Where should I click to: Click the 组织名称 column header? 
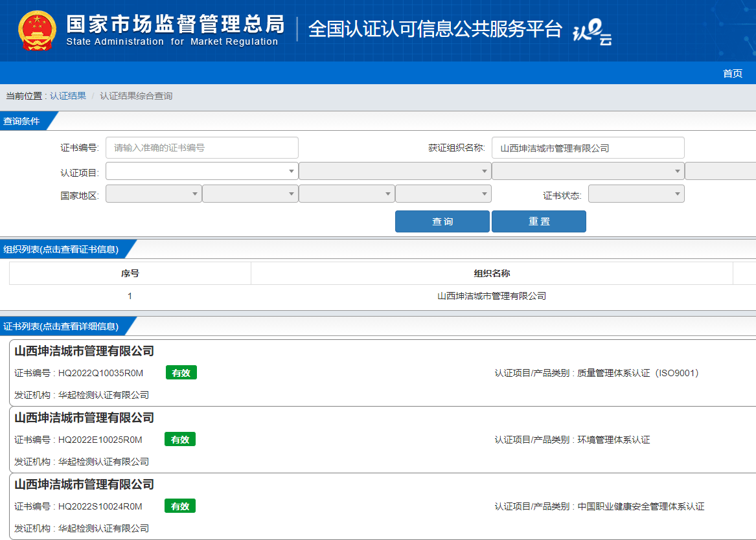pos(491,273)
